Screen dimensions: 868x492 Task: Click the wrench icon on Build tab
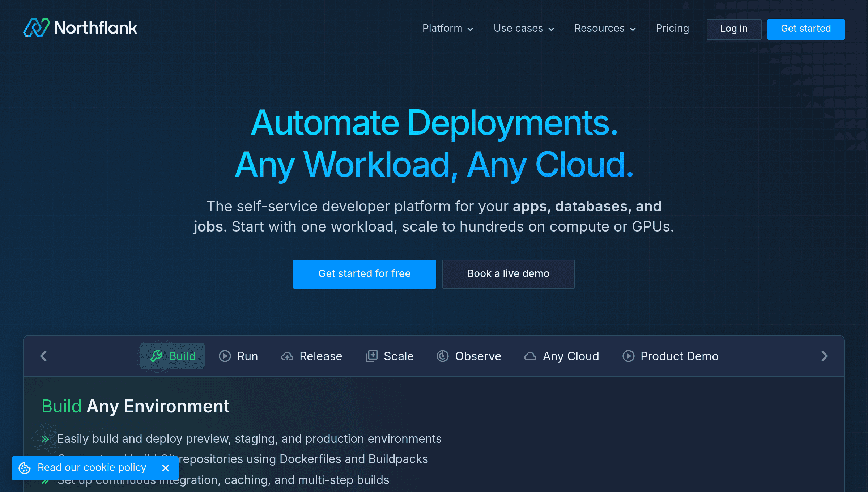pyautogui.click(x=156, y=356)
